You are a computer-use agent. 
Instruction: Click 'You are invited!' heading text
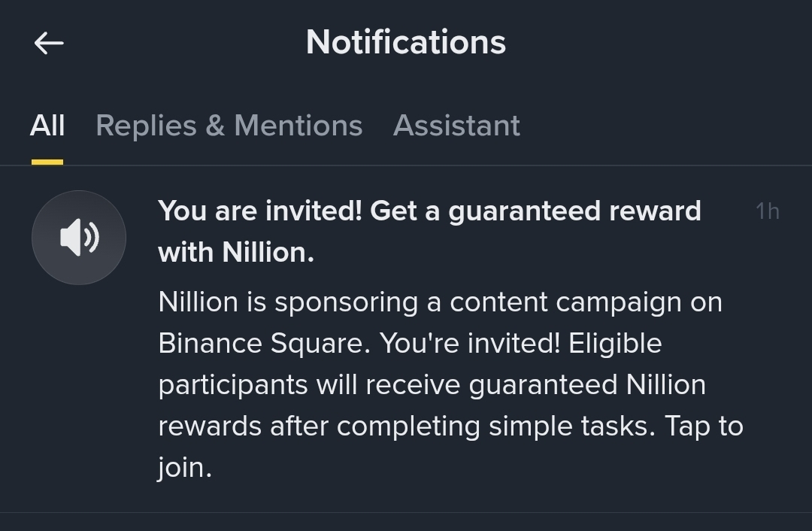pyautogui.click(x=260, y=211)
